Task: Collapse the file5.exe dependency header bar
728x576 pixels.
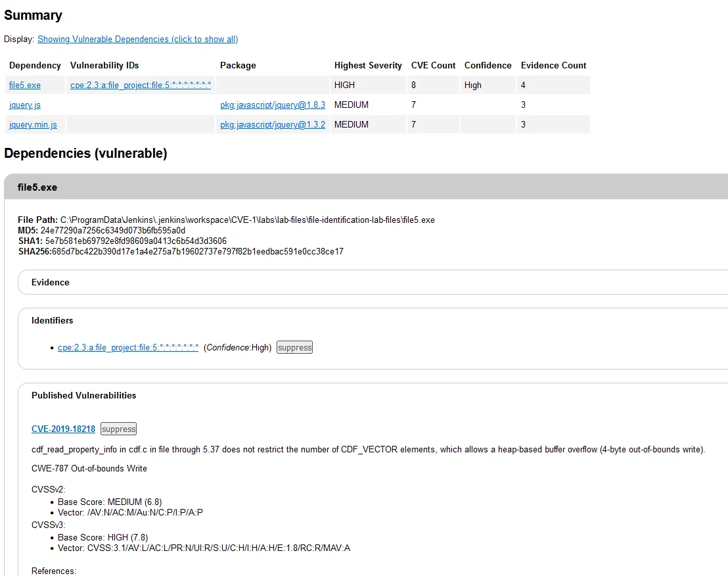Action: click(366, 187)
